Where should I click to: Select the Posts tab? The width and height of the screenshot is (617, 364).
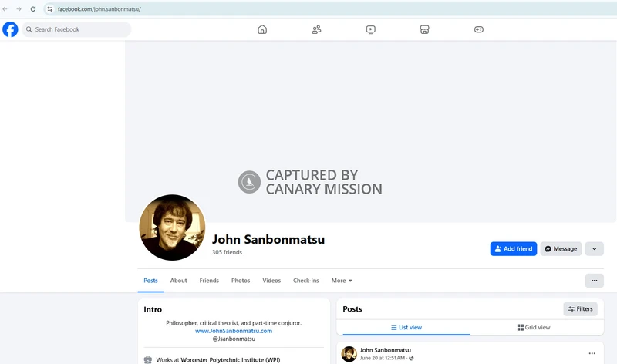150,281
